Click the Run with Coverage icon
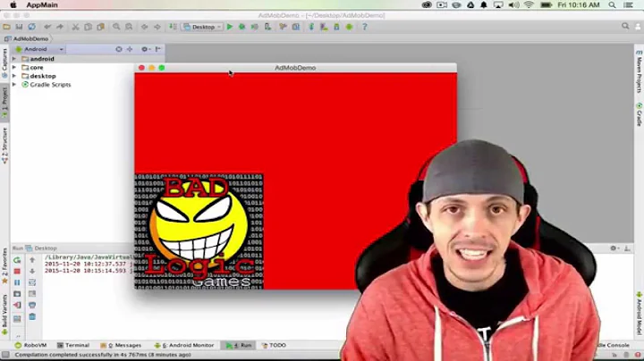 click(255, 27)
